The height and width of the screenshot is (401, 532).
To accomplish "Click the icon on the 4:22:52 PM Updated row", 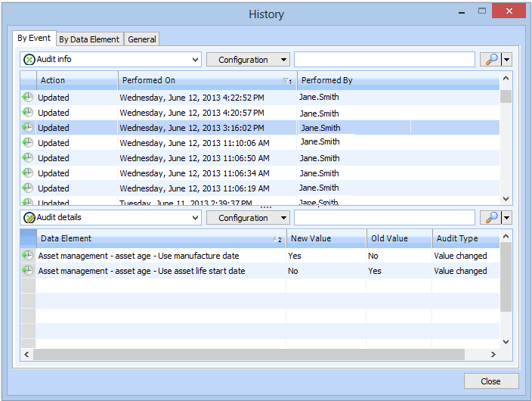I will tap(28, 98).
